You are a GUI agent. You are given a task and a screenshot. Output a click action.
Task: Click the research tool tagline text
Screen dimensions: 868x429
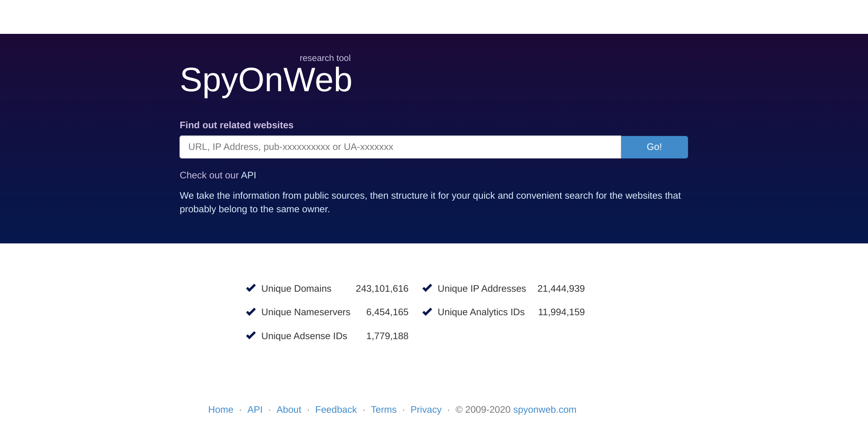(325, 58)
